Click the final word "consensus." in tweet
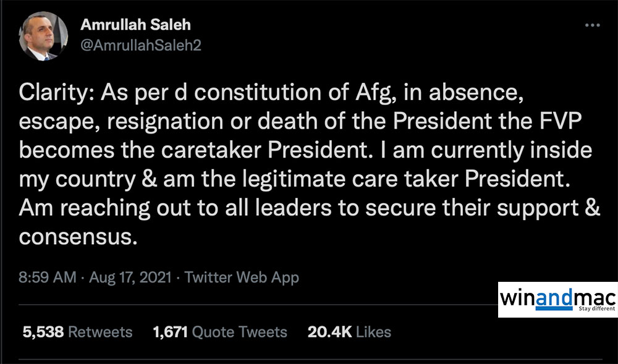618x364 pixels. click(x=77, y=237)
